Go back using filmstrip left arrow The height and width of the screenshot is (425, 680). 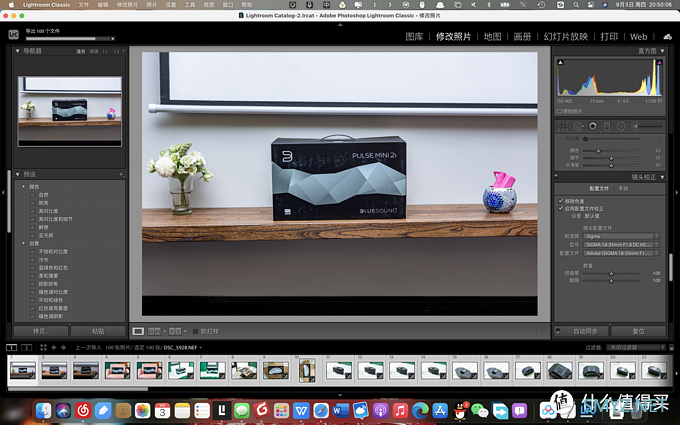click(x=54, y=347)
